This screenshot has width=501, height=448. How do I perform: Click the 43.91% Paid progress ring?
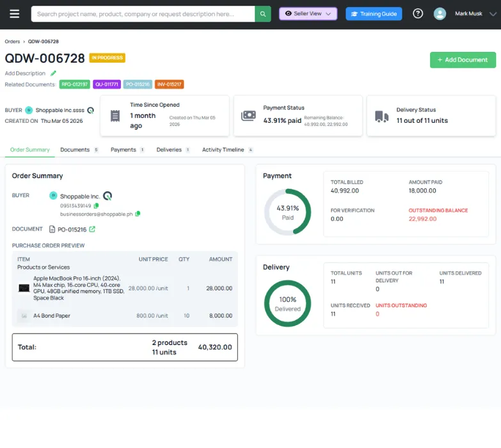click(x=287, y=212)
